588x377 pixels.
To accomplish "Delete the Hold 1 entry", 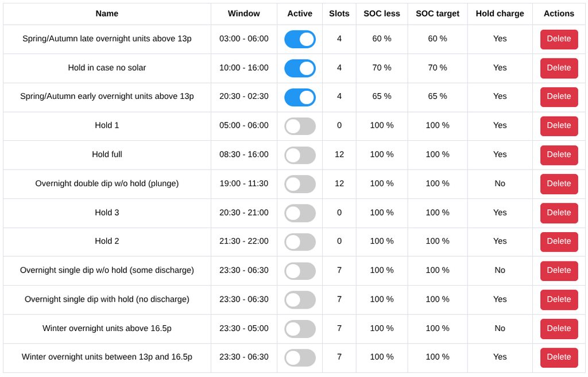I will point(558,126).
